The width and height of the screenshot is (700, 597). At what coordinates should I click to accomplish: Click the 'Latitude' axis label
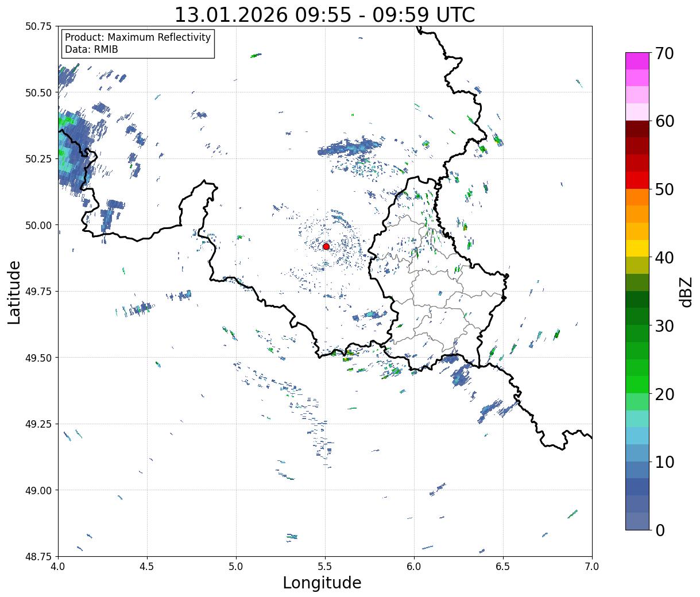tap(14, 292)
